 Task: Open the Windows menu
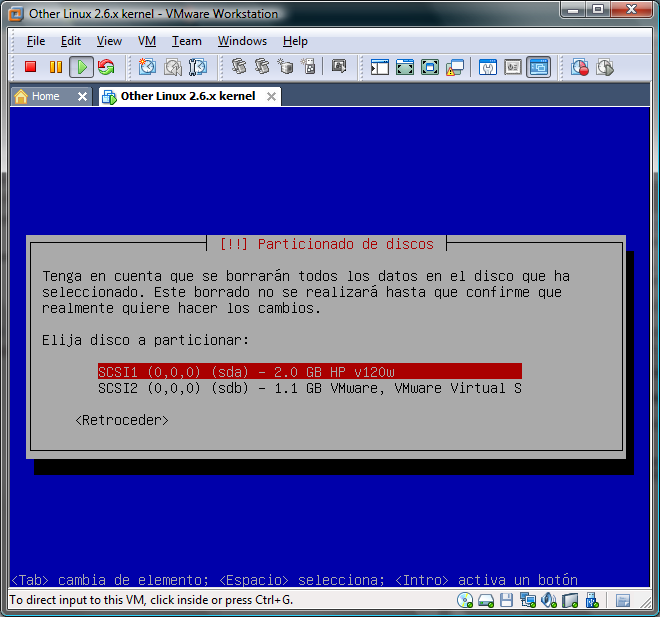tap(242, 41)
